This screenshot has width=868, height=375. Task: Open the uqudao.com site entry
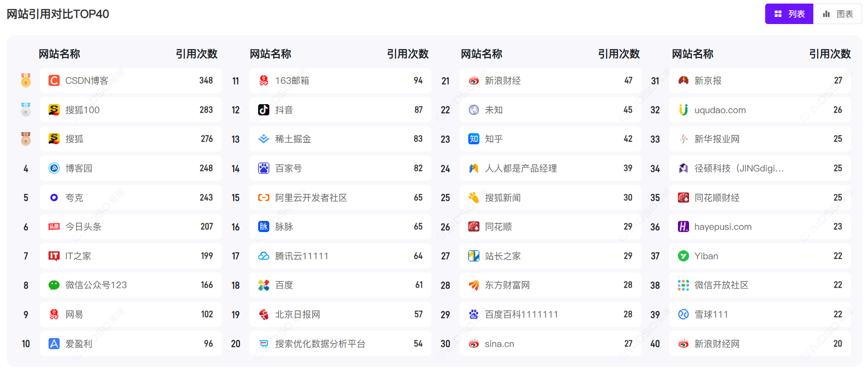(720, 110)
